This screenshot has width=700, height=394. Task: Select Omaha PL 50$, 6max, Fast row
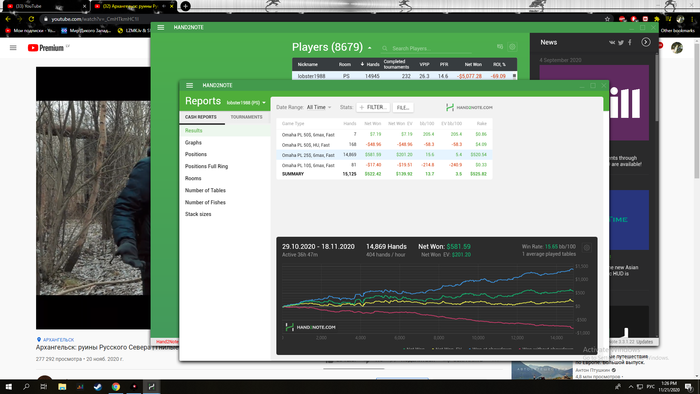384,134
